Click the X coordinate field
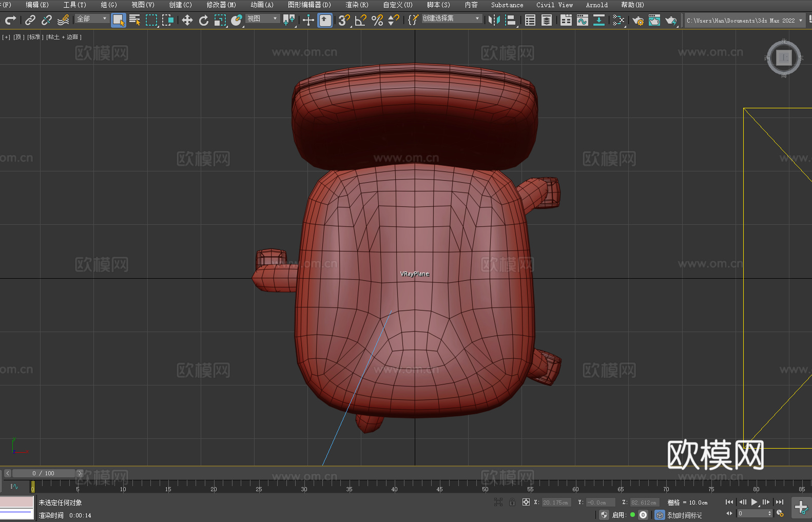 pos(556,502)
